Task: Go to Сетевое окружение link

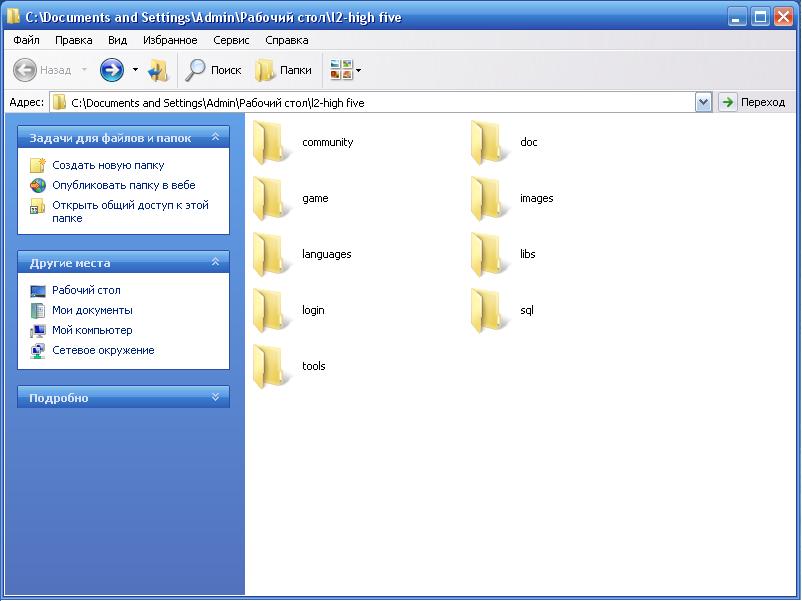Action: 103,350
